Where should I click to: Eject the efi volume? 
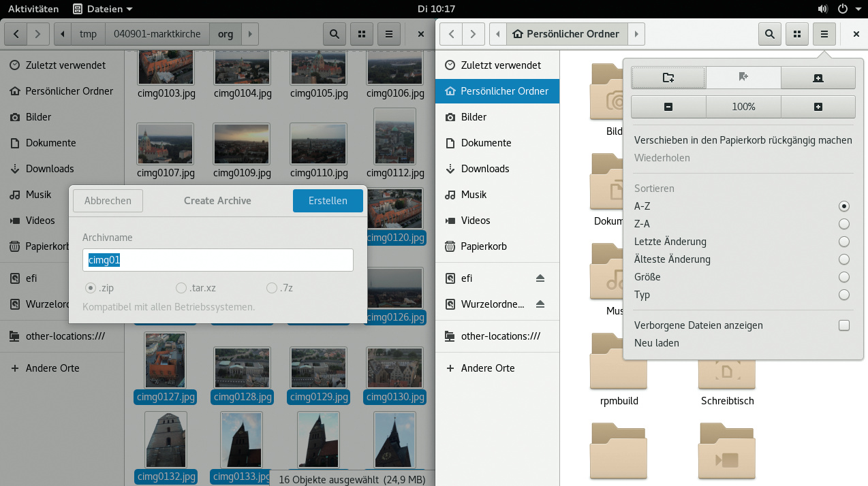point(540,278)
